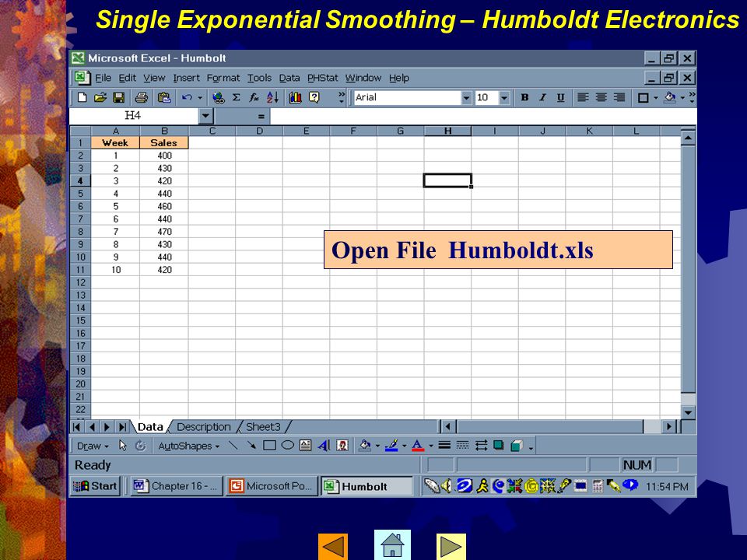
Task: Open the Name Box dropdown arrow
Action: (205, 116)
